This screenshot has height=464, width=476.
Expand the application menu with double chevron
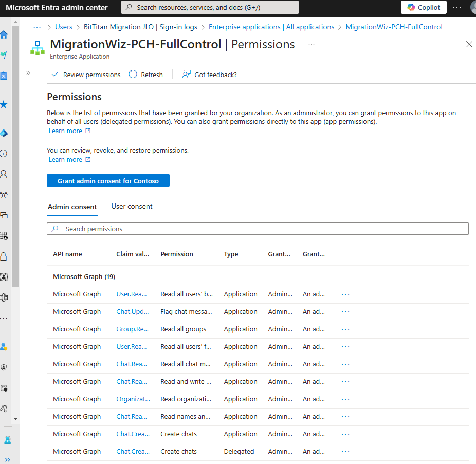[x=28, y=73]
